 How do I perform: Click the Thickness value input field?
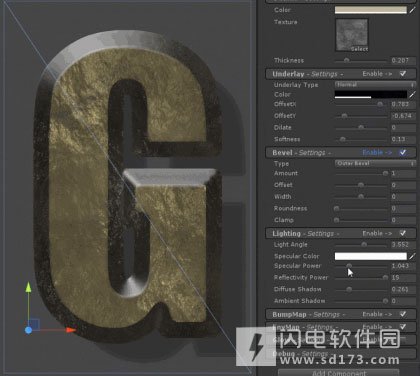tap(403, 60)
